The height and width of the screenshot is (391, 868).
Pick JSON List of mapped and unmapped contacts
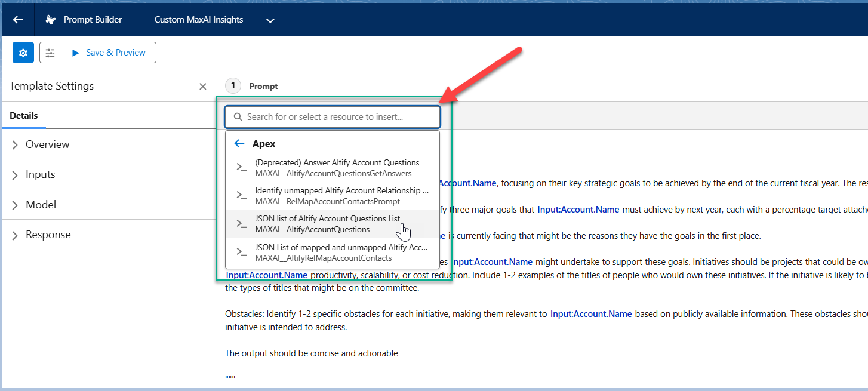341,253
